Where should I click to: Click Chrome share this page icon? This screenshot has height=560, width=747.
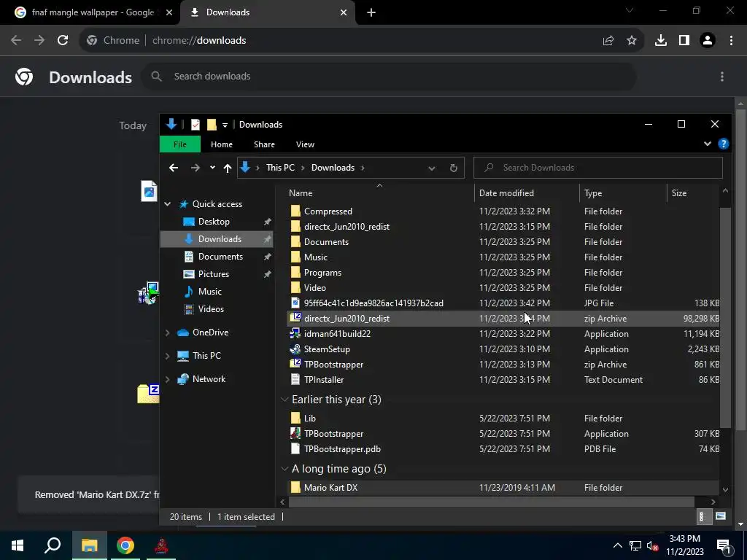608,41
